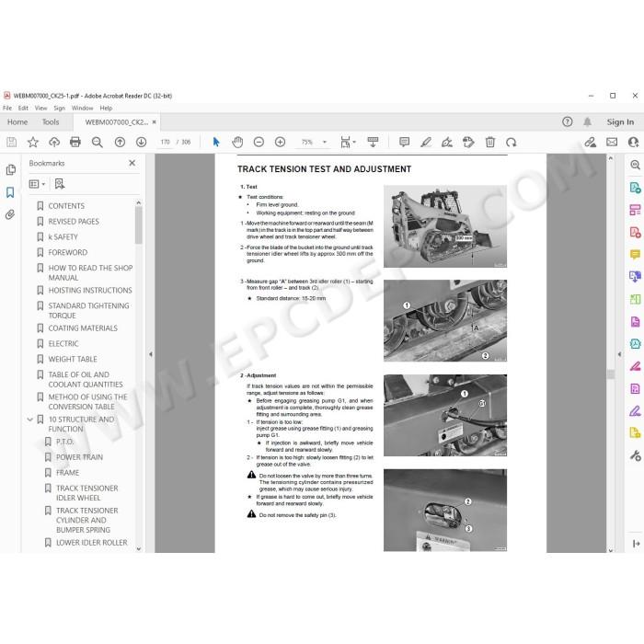Click the Sign In button
644x644 pixels.
[x=620, y=122]
